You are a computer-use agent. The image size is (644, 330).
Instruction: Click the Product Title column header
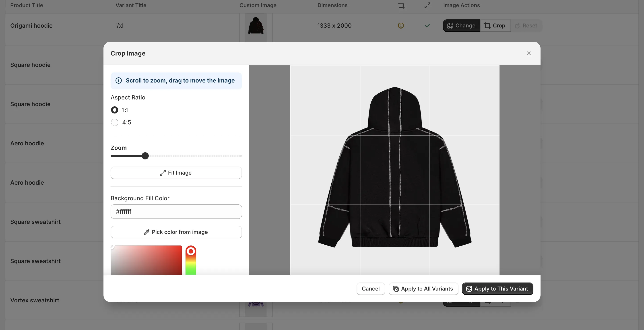click(x=27, y=5)
